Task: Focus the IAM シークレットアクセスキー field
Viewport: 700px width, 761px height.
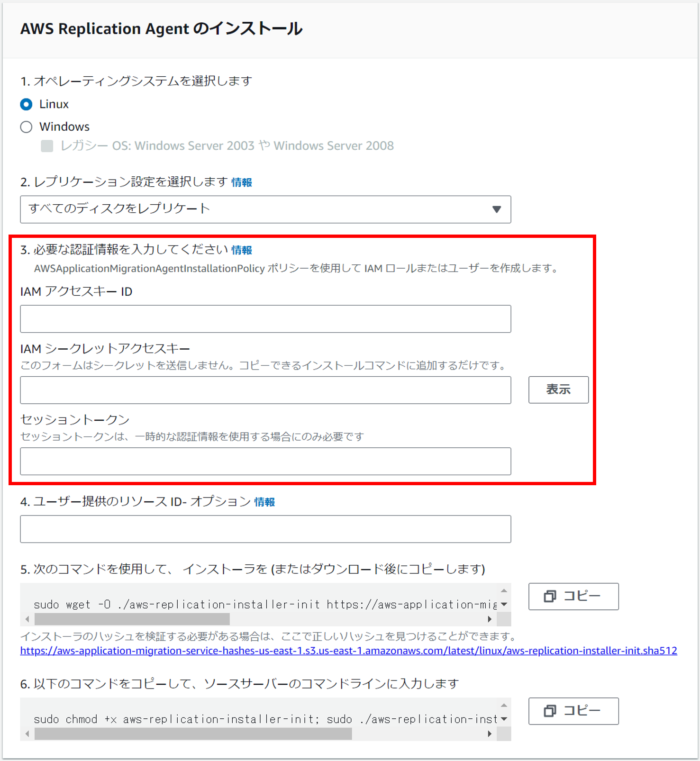Action: click(265, 390)
